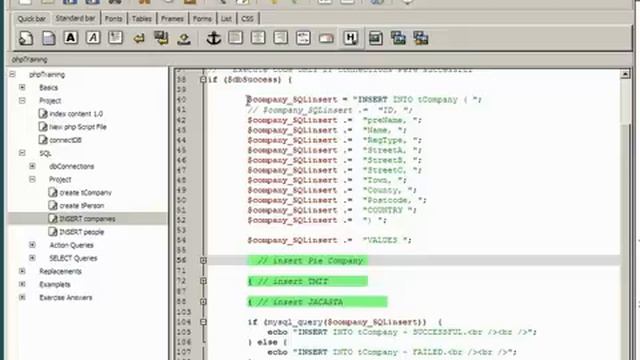Expand the SELECT Queries folder
The width and height of the screenshot is (640, 360).
tap(32, 258)
